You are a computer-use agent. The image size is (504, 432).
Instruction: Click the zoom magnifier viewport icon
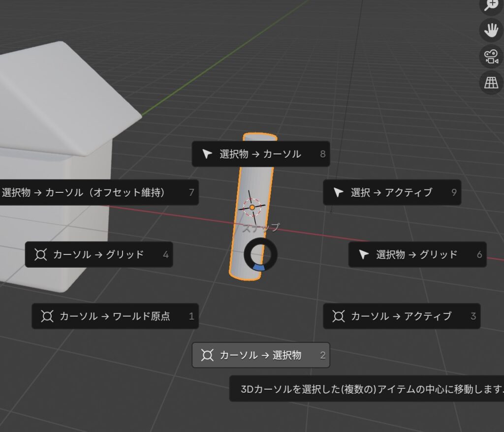click(x=491, y=5)
